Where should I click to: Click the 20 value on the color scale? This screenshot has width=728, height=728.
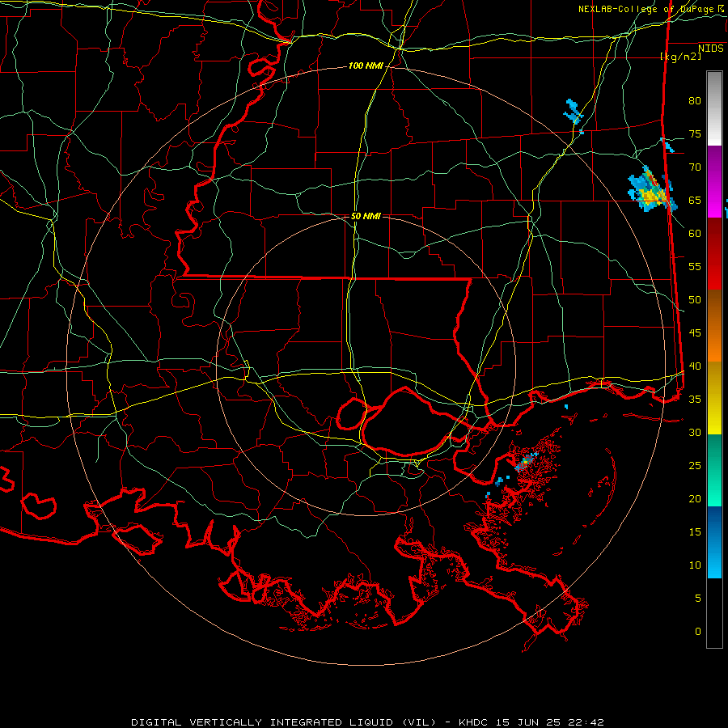point(695,498)
